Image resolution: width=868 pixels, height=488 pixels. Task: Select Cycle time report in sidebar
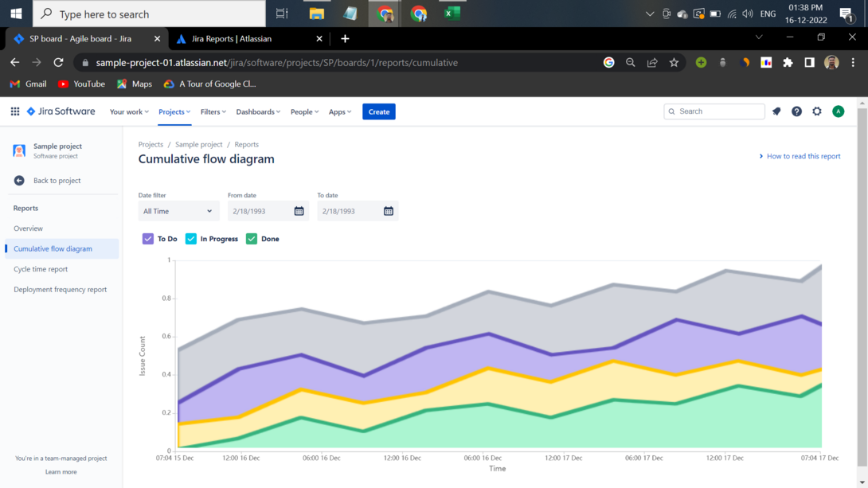(41, 269)
